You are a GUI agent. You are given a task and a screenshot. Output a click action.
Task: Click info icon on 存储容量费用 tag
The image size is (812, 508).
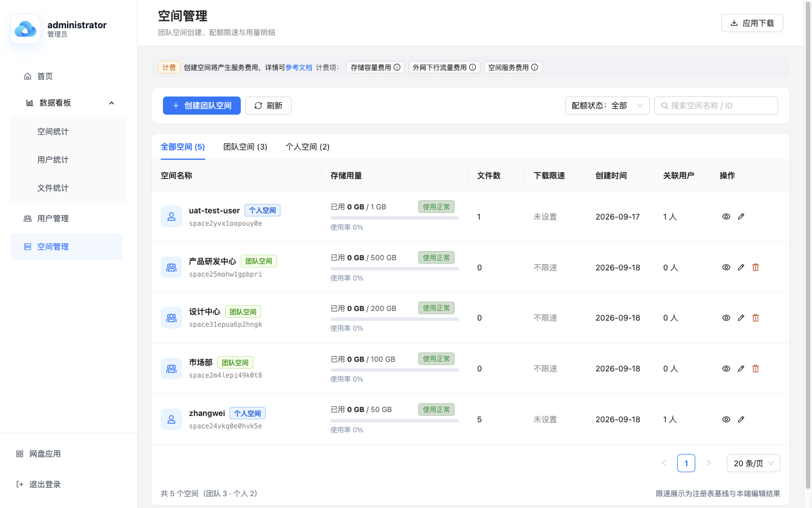pyautogui.click(x=397, y=67)
